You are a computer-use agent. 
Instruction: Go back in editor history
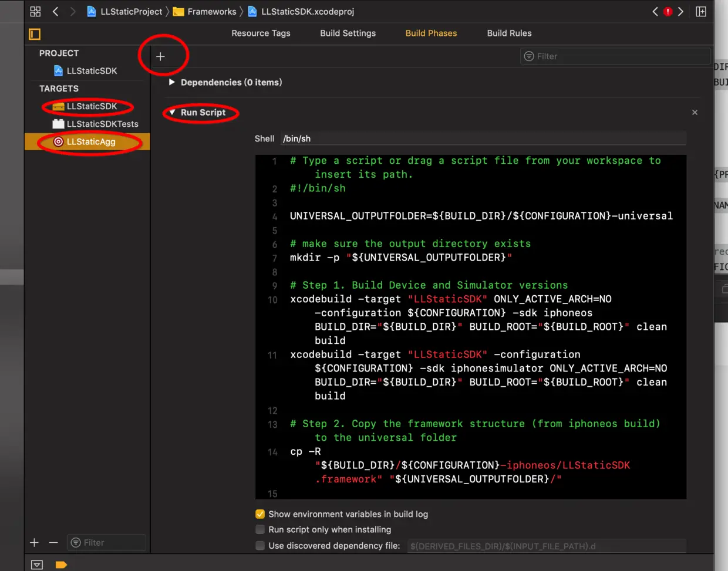(56, 12)
